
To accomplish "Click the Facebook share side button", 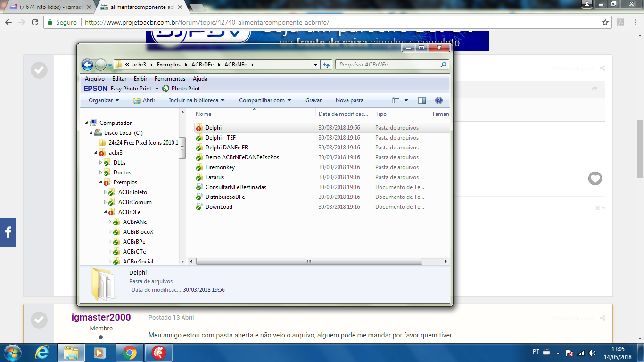I will pyautogui.click(x=8, y=232).
